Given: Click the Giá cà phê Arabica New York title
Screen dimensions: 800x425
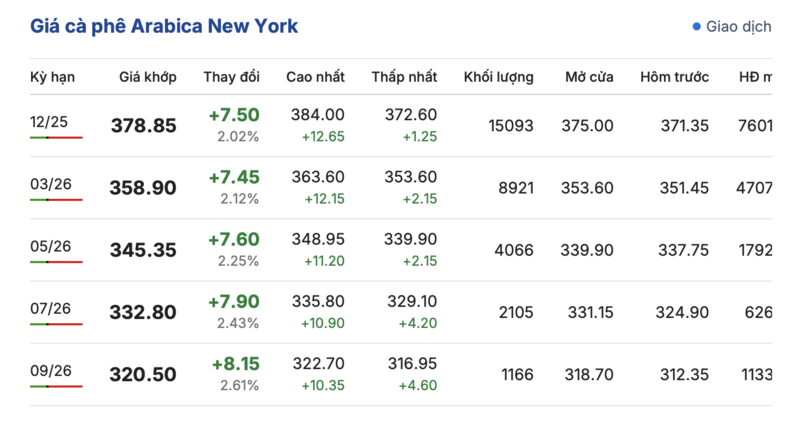Looking at the screenshot, I should [x=164, y=26].
